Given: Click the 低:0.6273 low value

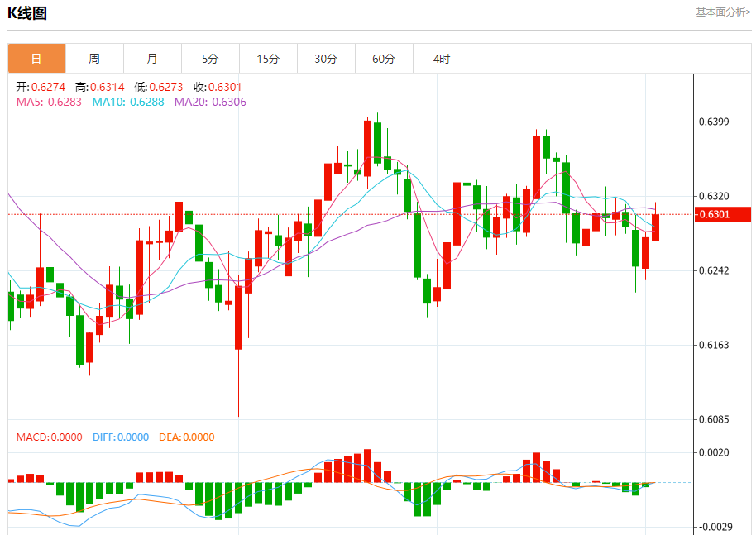Looking at the screenshot, I should tap(159, 88).
